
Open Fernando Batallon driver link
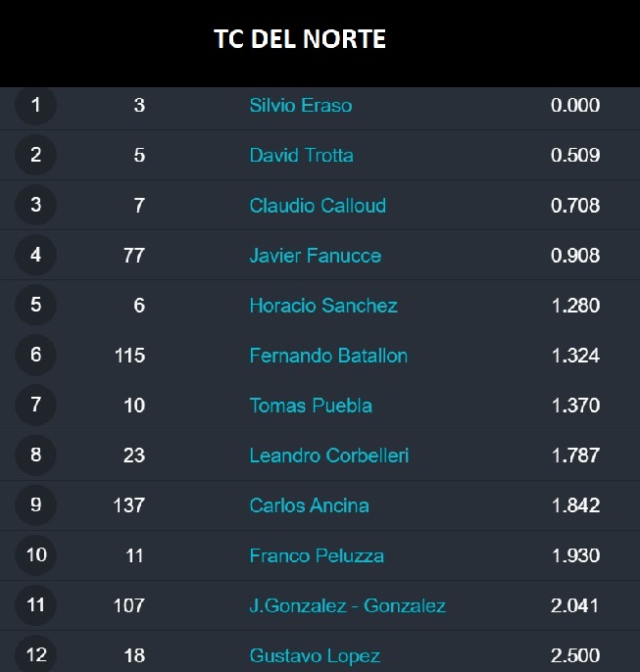(328, 356)
